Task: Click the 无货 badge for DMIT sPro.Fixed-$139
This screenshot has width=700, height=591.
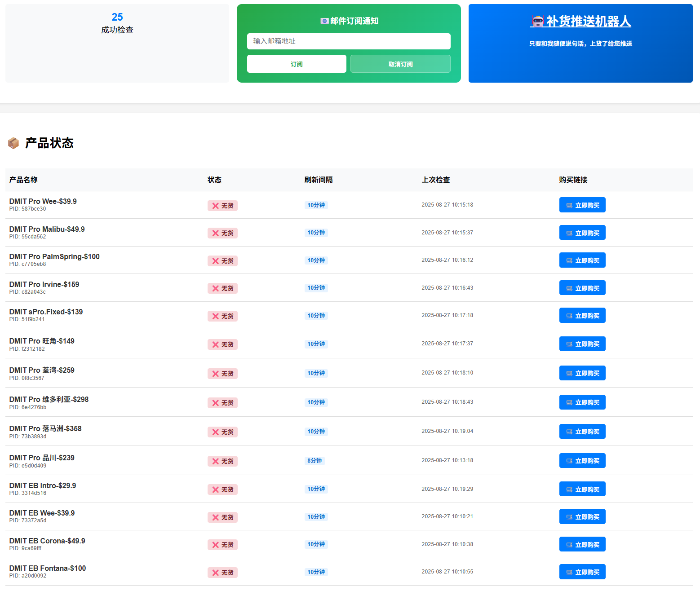Action: [x=222, y=316]
